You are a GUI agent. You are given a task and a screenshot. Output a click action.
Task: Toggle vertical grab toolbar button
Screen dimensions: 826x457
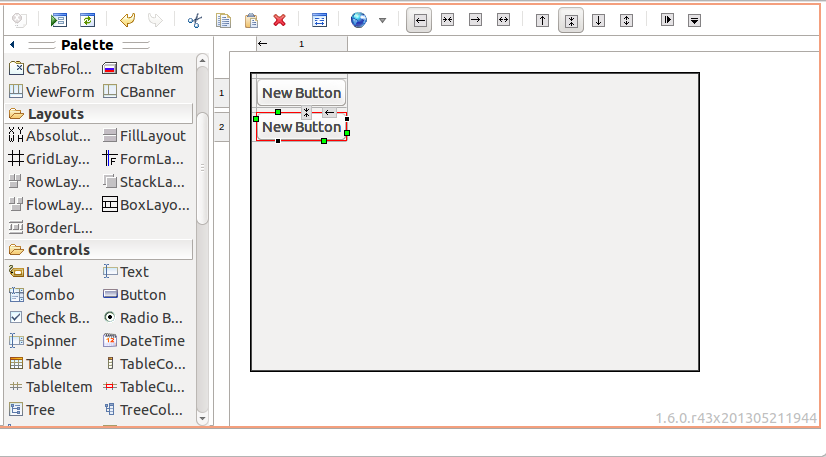point(694,21)
